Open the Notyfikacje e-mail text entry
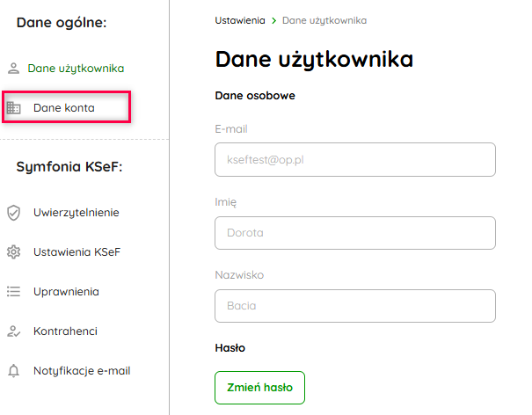Screen dimensions: 532x415 82,371
